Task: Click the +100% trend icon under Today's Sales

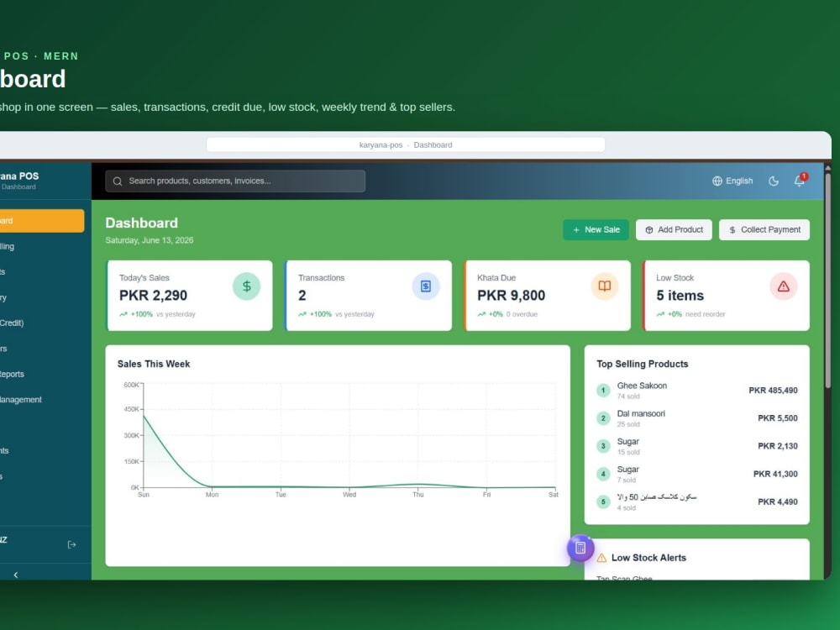Action: point(123,314)
